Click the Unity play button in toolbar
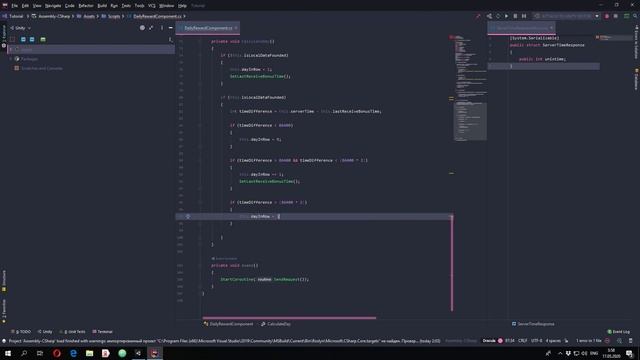The height and width of the screenshot is (360, 640). [x=507, y=16]
